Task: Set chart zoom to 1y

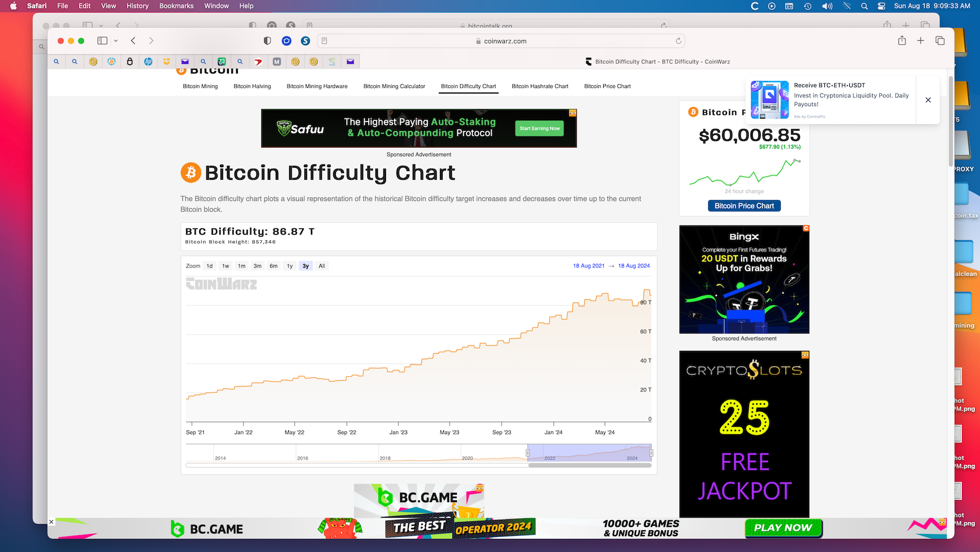Action: coord(290,266)
